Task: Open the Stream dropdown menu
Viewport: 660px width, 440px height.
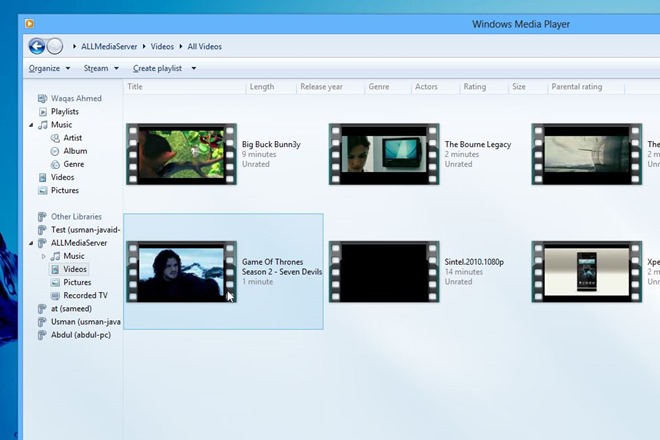Action: [x=101, y=68]
